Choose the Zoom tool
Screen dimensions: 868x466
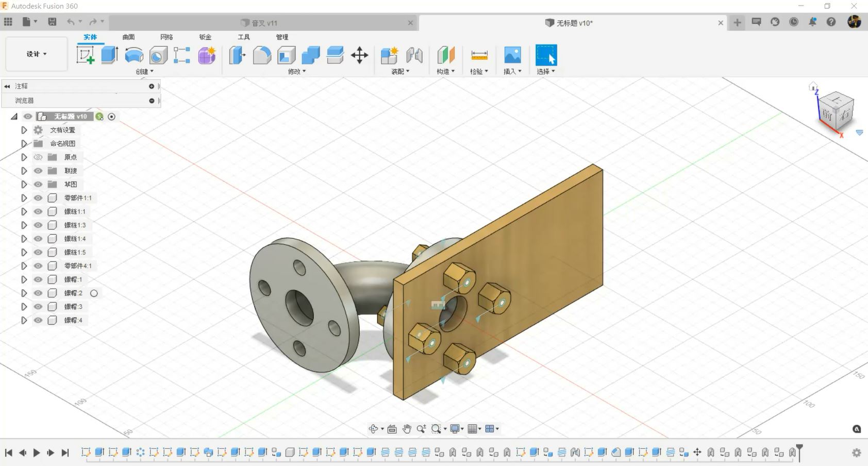coord(422,429)
